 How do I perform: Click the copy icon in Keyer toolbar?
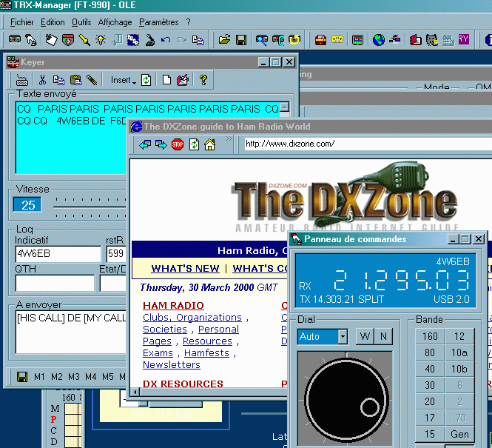pyautogui.click(x=58, y=80)
